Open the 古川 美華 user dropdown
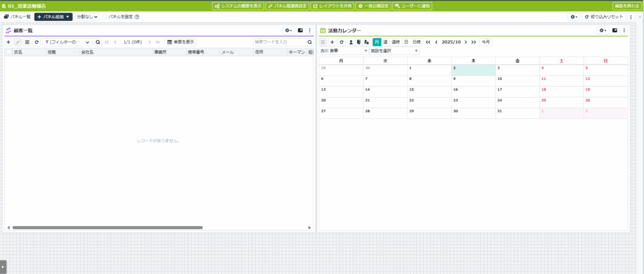The height and width of the screenshot is (274, 644). coord(343,50)
